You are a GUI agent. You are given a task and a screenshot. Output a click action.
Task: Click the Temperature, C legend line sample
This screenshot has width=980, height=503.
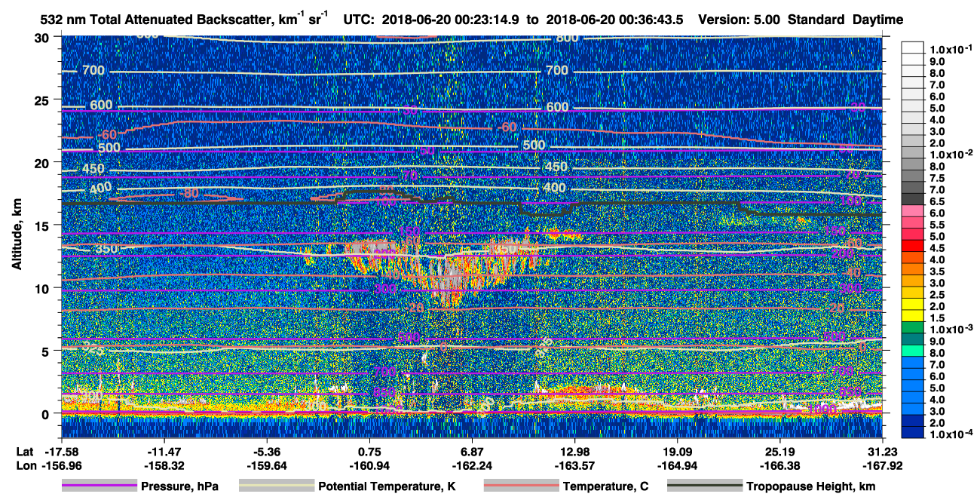pyautogui.click(x=520, y=486)
